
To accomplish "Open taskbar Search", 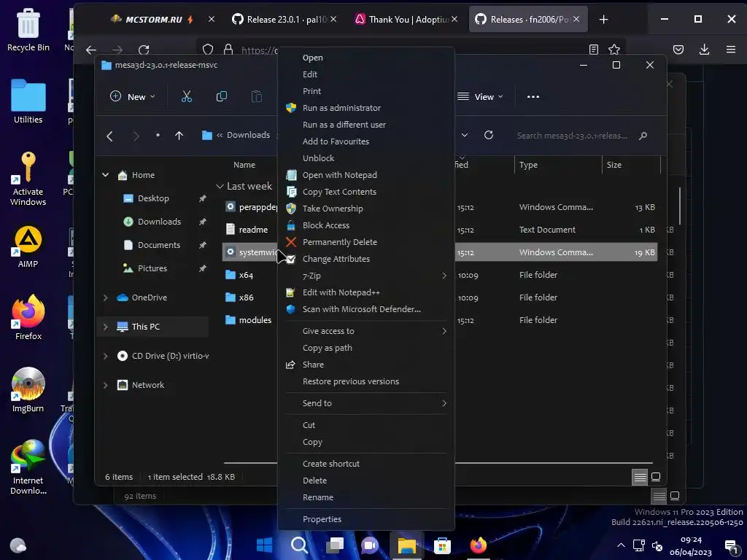I will point(300,545).
